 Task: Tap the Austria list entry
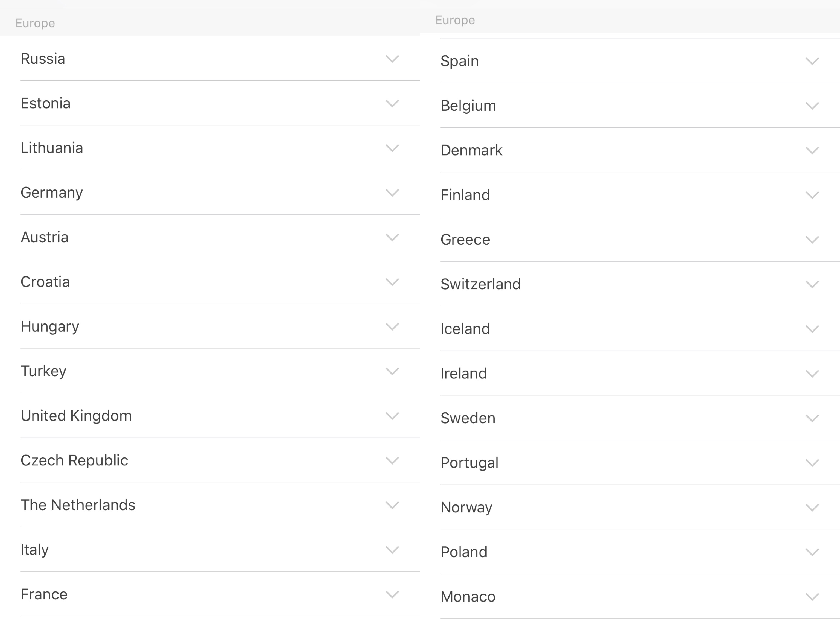[44, 237]
